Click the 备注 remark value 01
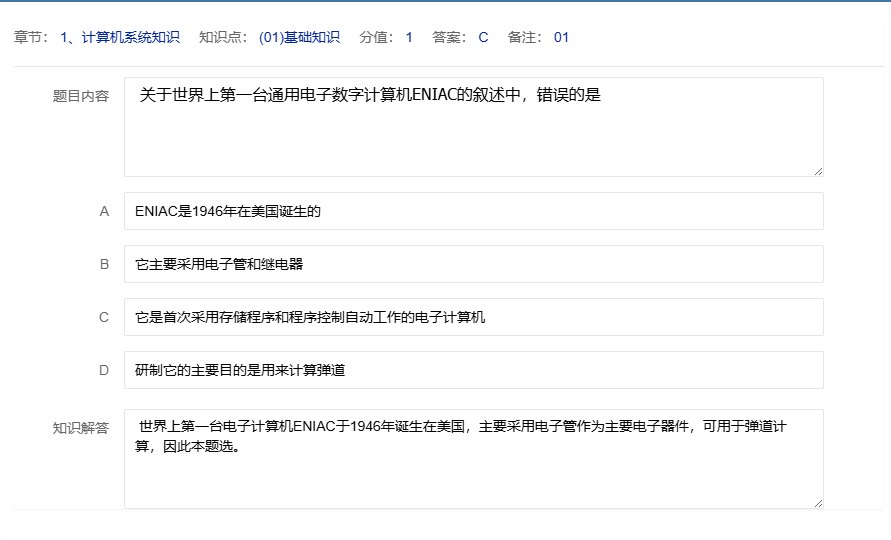891x540 pixels. click(561, 38)
